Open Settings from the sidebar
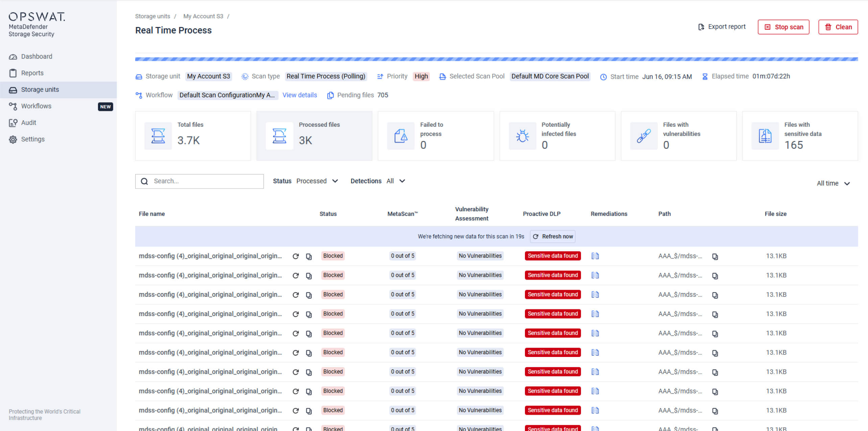The width and height of the screenshot is (868, 431). (32, 139)
